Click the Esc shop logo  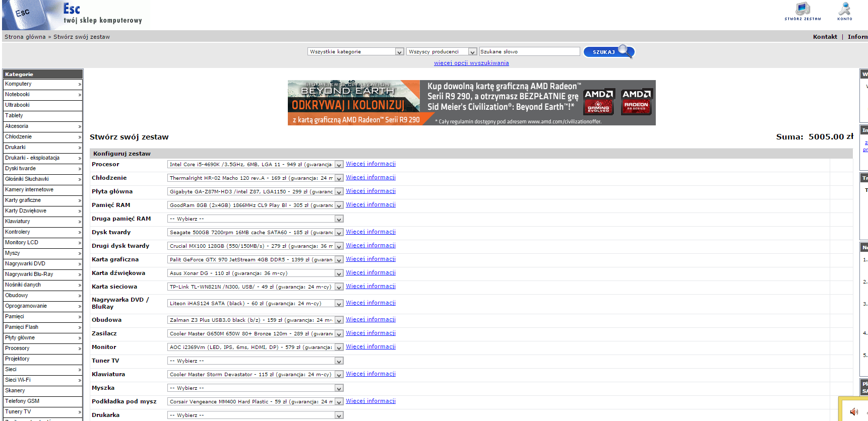click(76, 15)
